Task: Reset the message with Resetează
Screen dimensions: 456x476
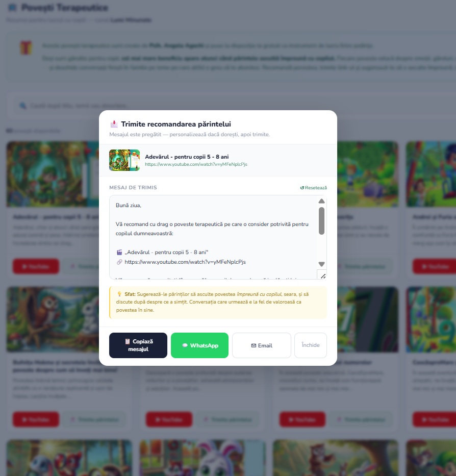Action: coord(313,188)
